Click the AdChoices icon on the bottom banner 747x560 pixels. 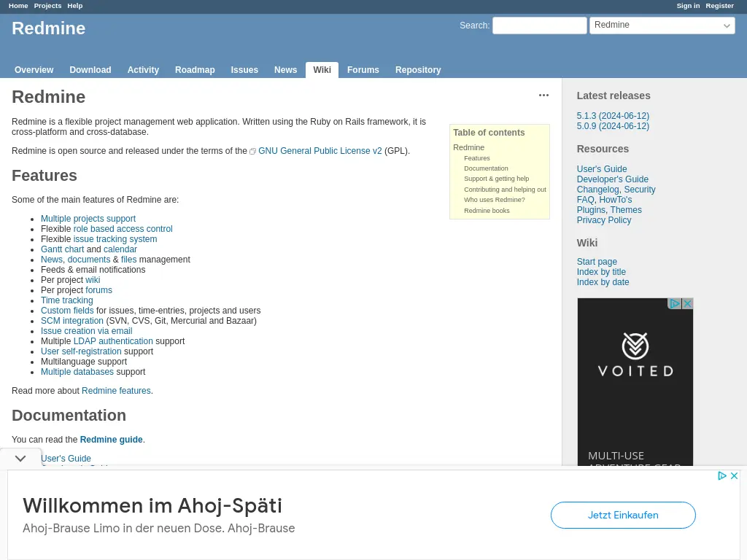(x=722, y=475)
